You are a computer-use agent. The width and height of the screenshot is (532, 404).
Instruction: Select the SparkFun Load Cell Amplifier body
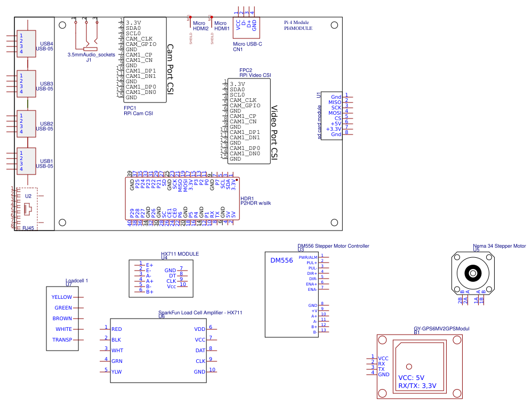pos(158,351)
